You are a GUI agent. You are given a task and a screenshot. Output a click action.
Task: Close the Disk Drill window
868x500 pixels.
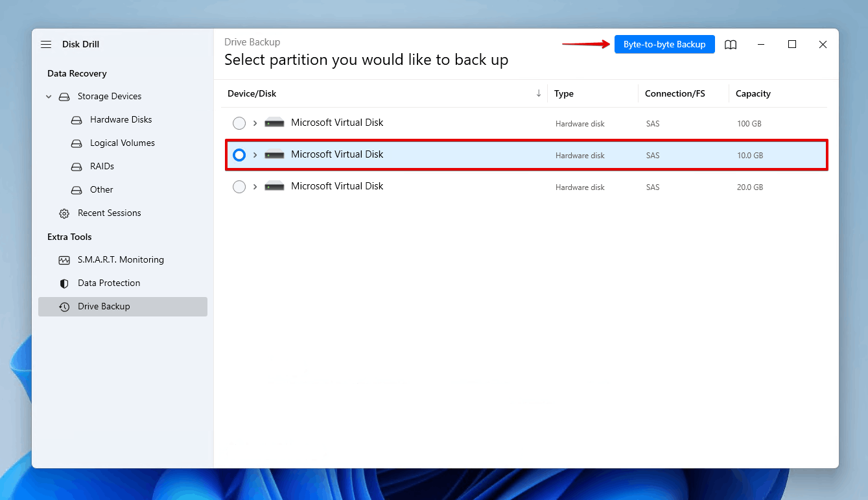click(x=823, y=44)
